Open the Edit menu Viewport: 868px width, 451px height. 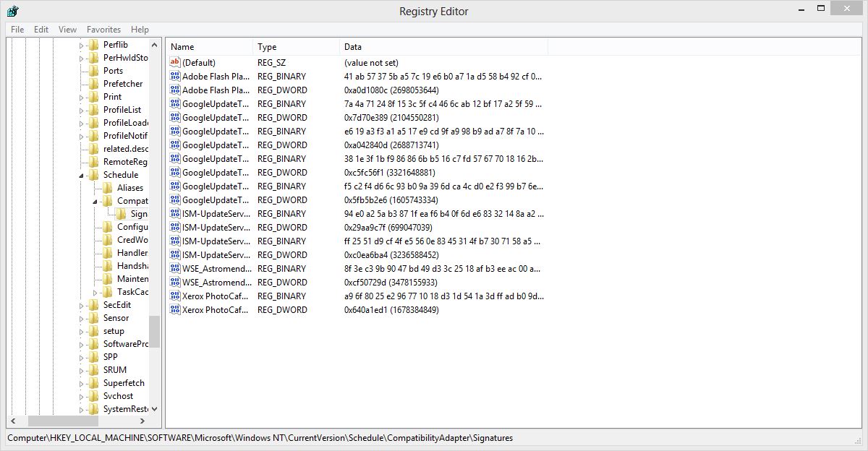(x=41, y=30)
